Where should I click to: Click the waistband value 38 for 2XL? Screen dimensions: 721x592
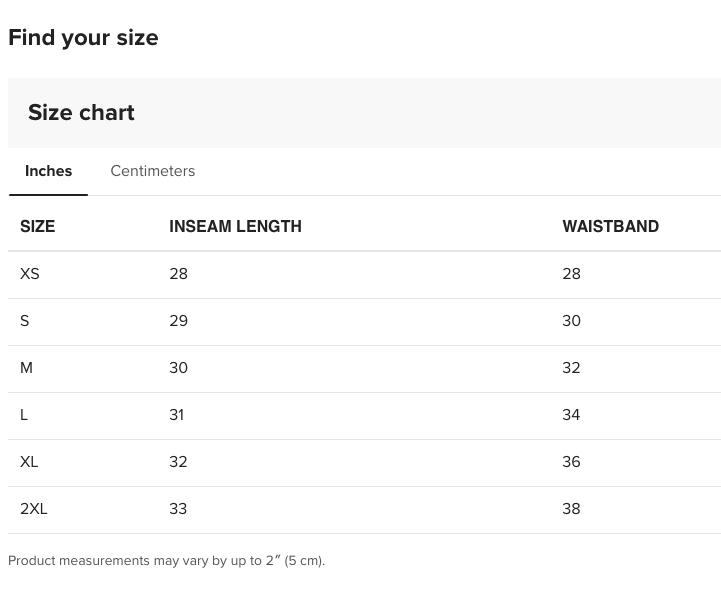tap(571, 509)
